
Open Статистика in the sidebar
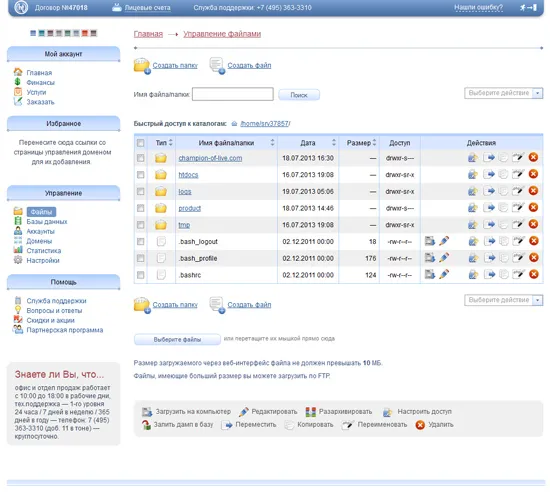pyautogui.click(x=44, y=251)
